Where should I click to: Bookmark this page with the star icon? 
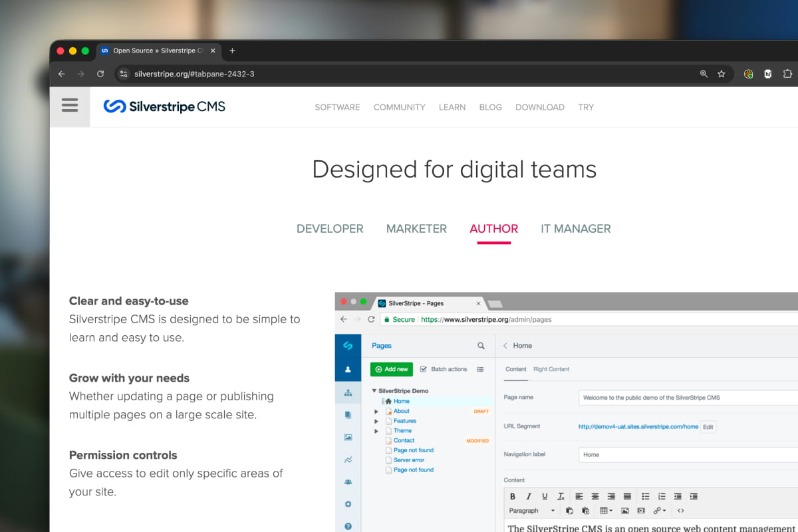tap(722, 74)
